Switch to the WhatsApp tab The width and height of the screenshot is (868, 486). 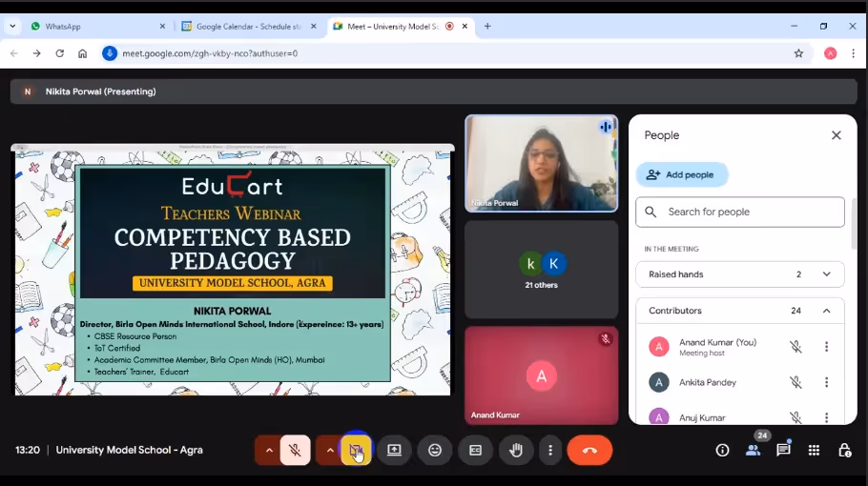[x=97, y=26]
